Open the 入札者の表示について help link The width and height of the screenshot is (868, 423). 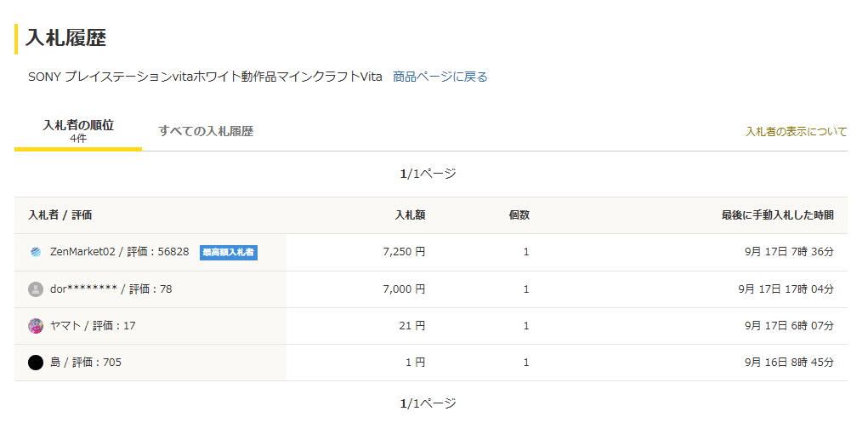pyautogui.click(x=796, y=131)
